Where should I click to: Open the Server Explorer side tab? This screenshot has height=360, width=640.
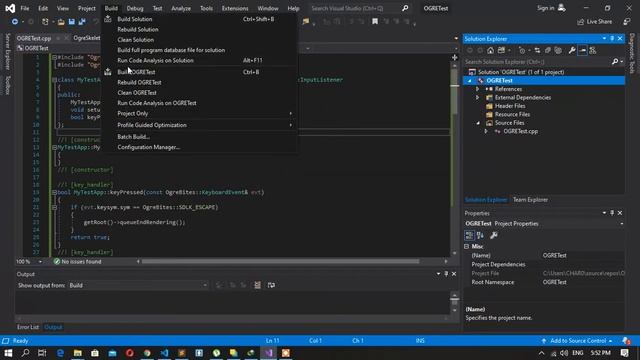click(7, 51)
